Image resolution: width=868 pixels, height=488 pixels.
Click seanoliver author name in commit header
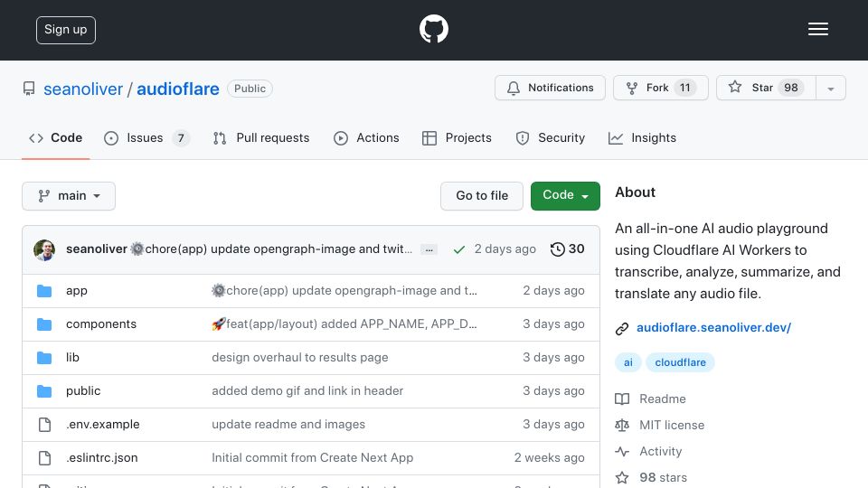pyautogui.click(x=97, y=249)
